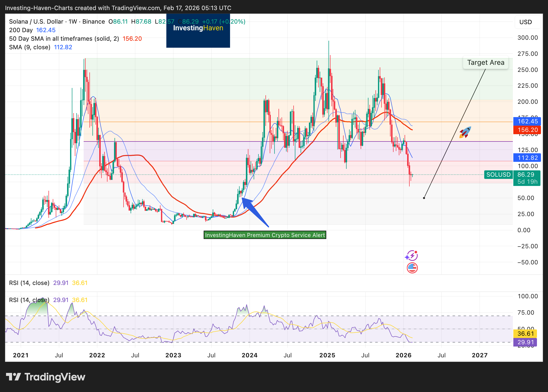Select the 200 Day indicator legend
Image resolution: width=548 pixels, height=392 pixels.
pyautogui.click(x=21, y=30)
